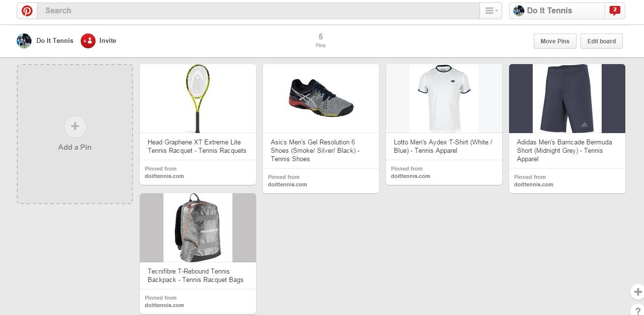Open the Asics Gel Resolution shoes pin image
Screen dimensions: 644x315
[321, 99]
